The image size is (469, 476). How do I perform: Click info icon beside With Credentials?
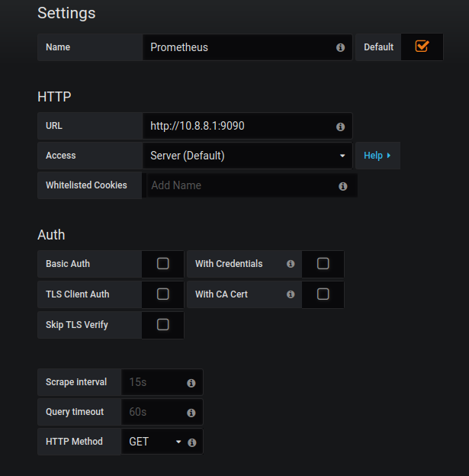[291, 264]
